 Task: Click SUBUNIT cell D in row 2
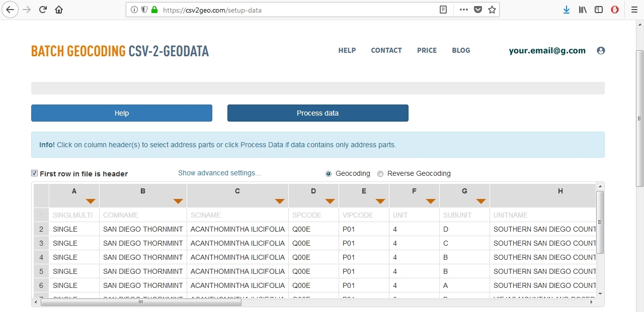pos(464,229)
